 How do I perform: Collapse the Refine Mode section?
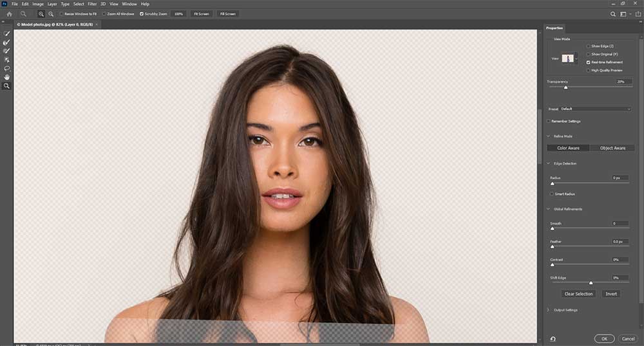point(548,136)
